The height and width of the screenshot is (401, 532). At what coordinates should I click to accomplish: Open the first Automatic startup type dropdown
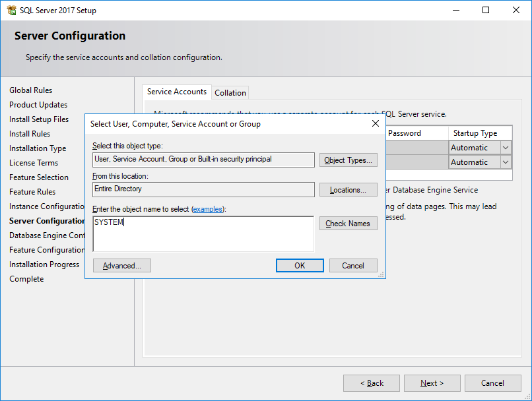(506, 148)
